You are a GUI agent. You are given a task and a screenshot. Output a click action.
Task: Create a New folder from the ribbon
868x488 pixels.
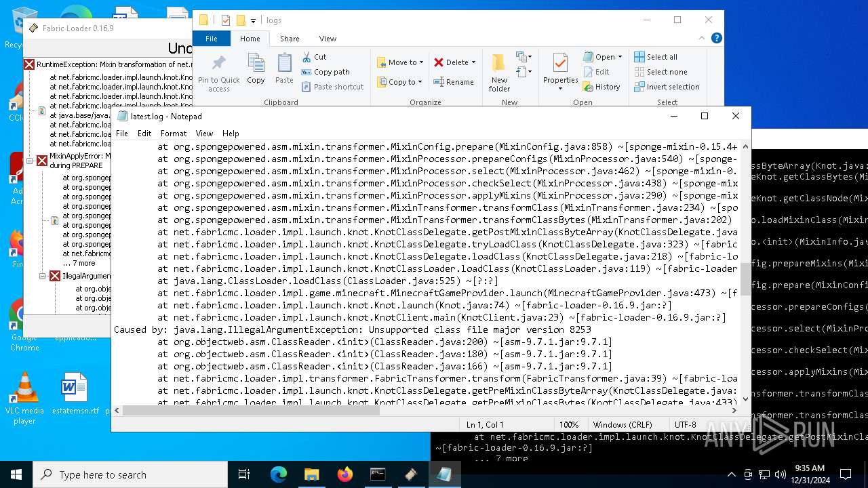pyautogui.click(x=499, y=73)
